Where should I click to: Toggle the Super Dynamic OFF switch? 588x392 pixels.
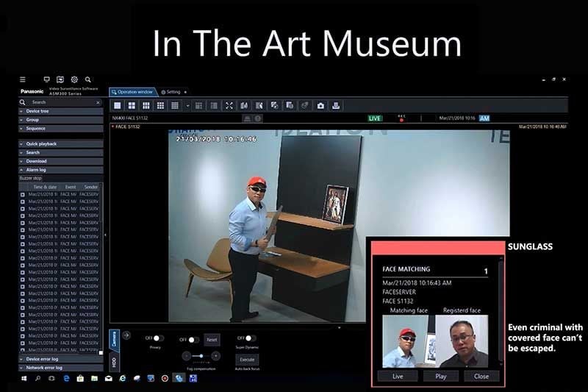point(251,338)
